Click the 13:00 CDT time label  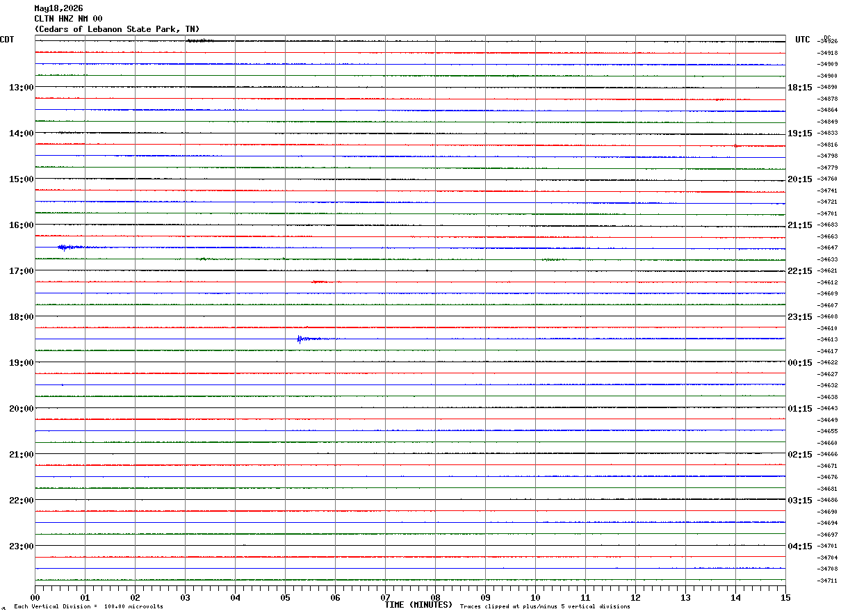pyautogui.click(x=21, y=88)
